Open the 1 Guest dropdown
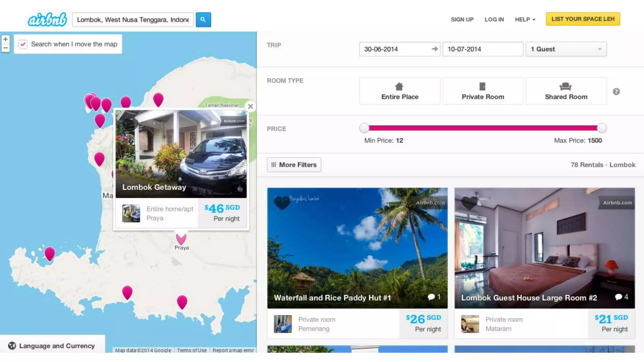The image size is (644, 362). pyautogui.click(x=566, y=49)
